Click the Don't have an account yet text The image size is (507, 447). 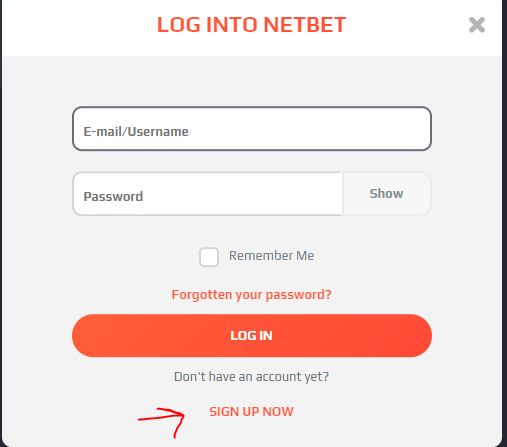point(251,377)
